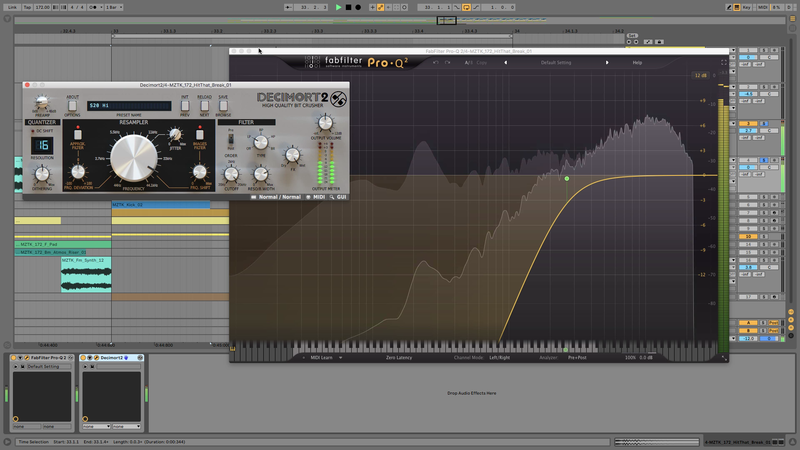Click the Decimort Preamp knob
This screenshot has height=450, width=800.
pyautogui.click(x=42, y=102)
